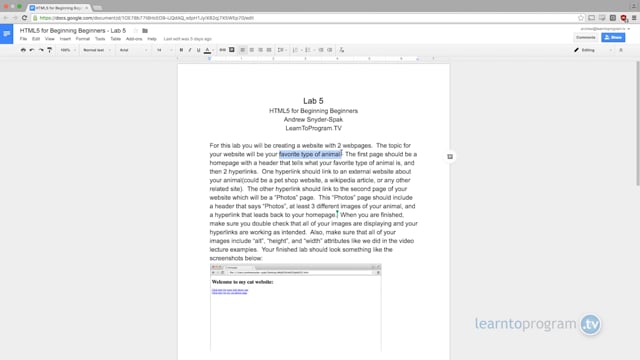Click the Comments button

click(x=586, y=37)
